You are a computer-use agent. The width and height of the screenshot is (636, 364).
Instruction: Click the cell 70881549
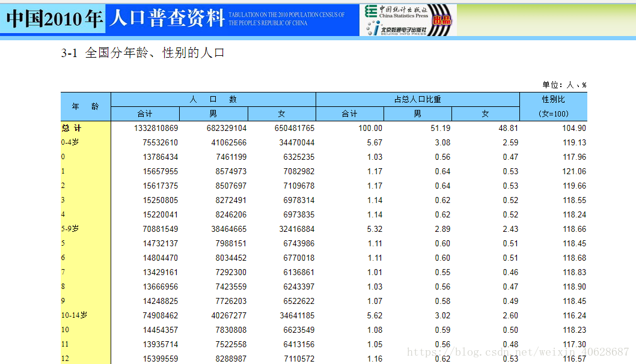[x=161, y=229]
